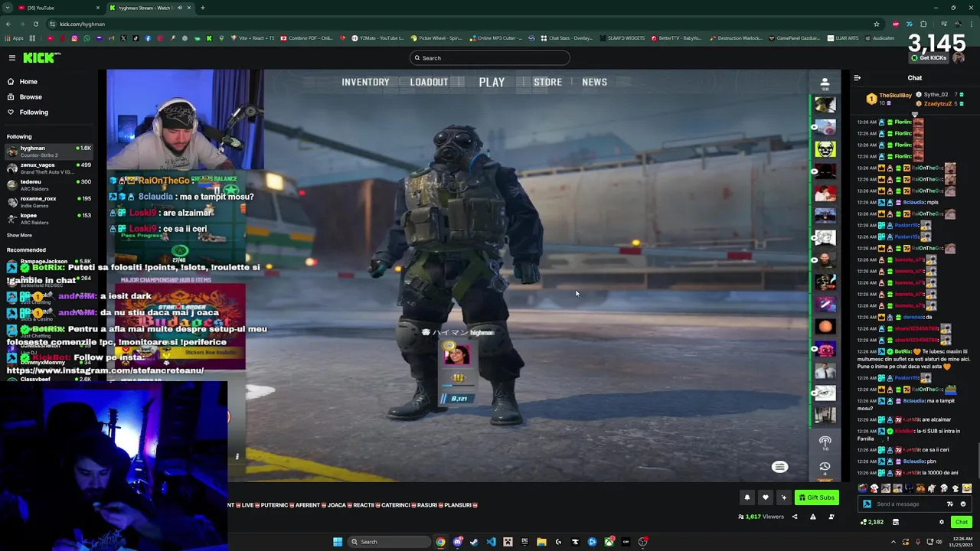Open the Kicks shop icon
The width and height of the screenshot is (980, 551).
tap(895, 522)
